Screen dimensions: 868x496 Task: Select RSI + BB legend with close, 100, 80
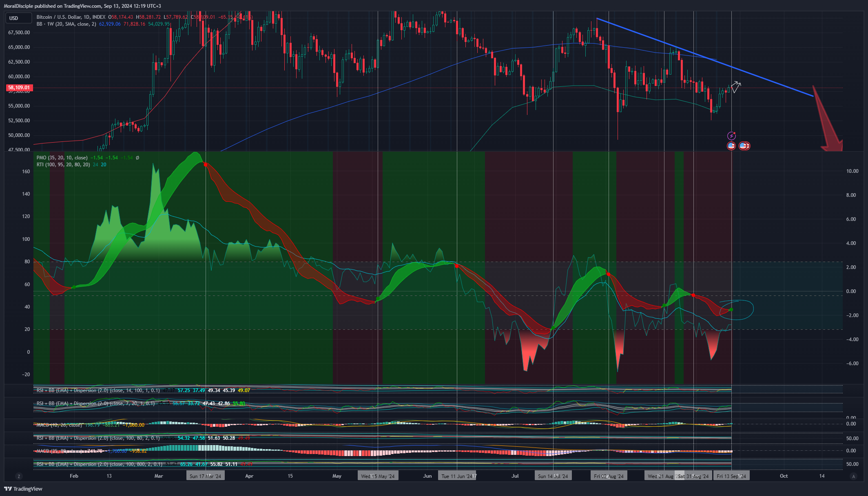pos(98,438)
